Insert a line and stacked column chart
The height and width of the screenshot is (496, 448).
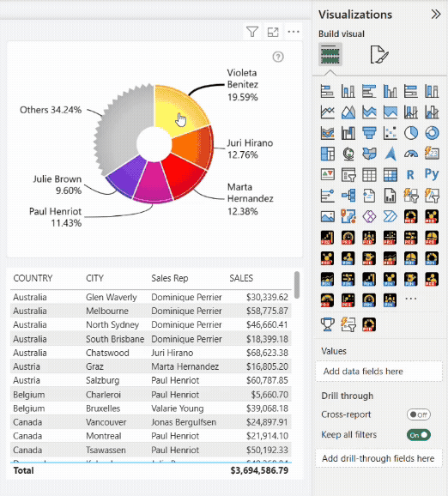click(x=410, y=112)
